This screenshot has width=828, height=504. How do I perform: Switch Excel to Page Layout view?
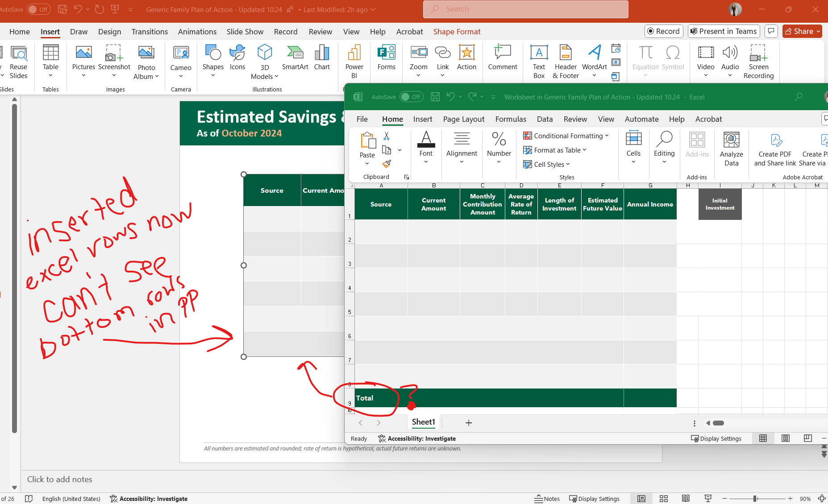coord(786,438)
